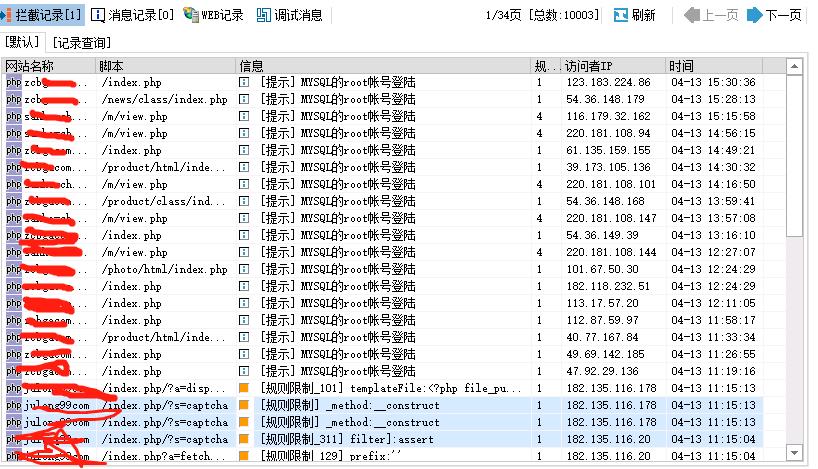Select the /photo/html/index.php log entry
This screenshot has height=469, width=818.
point(164,269)
